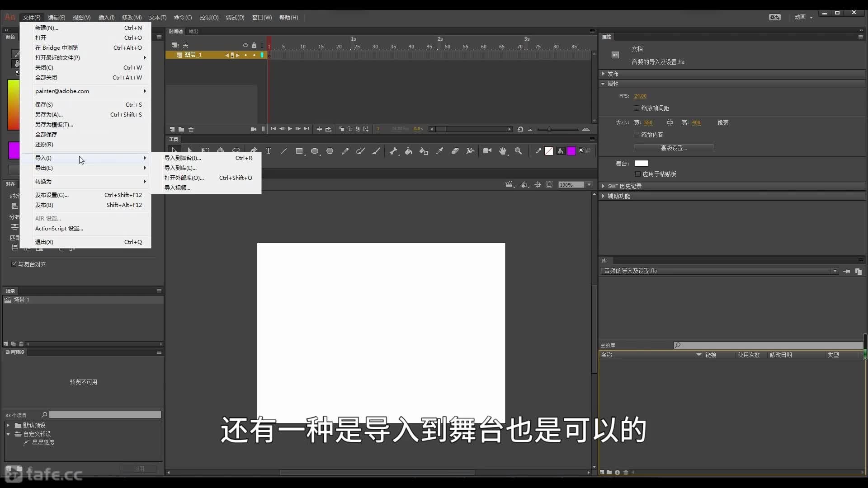
Task: Edit FPS value 24.00
Action: 640,96
